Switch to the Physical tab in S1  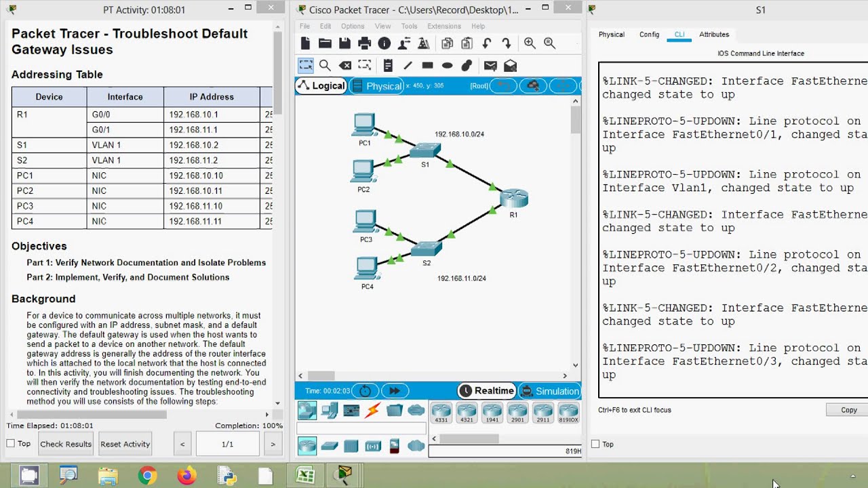tap(611, 35)
